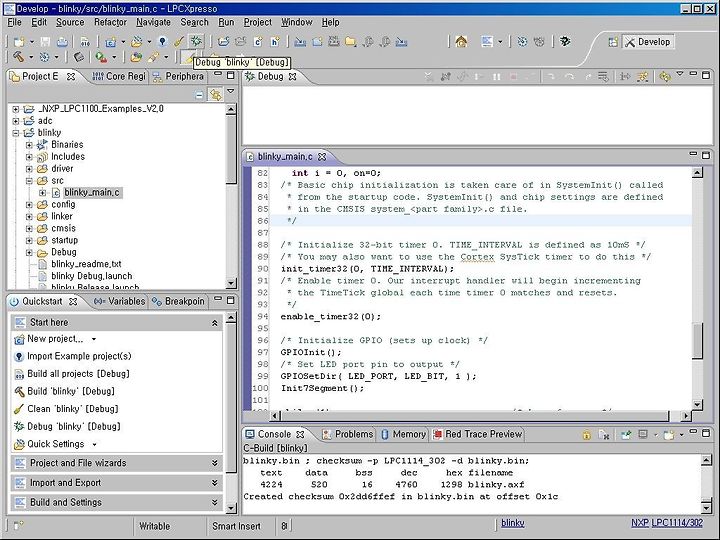Screen dimensions: 720x540
Task: Select blinky_main.c in the project tree
Action: [92, 192]
